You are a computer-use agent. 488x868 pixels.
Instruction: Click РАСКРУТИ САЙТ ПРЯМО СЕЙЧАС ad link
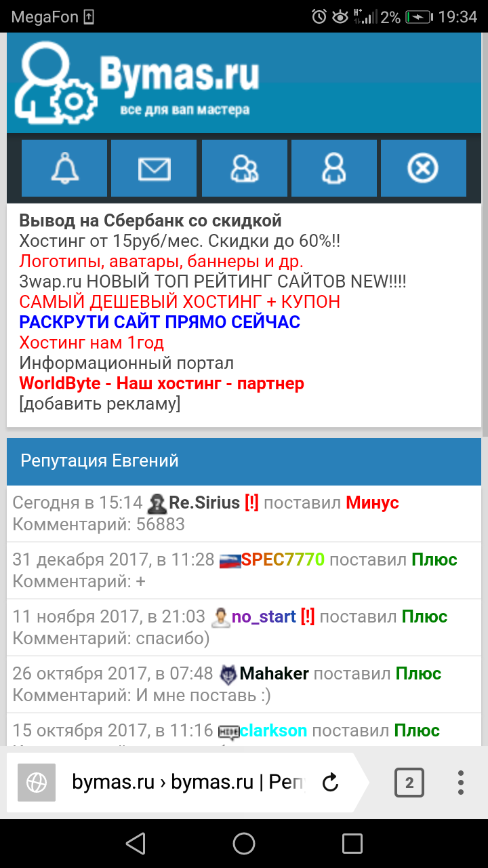tap(159, 321)
